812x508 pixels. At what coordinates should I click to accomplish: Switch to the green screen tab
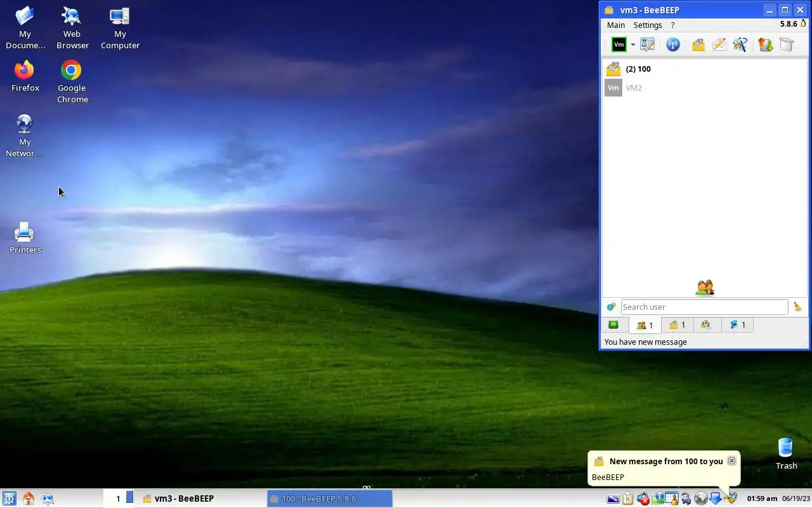613,324
